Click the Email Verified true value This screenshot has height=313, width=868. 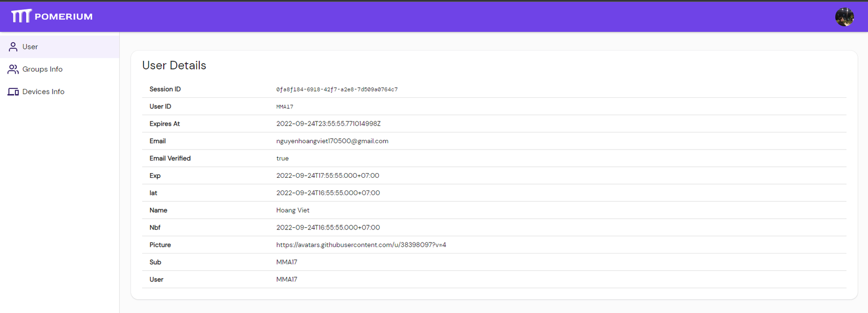(x=282, y=158)
